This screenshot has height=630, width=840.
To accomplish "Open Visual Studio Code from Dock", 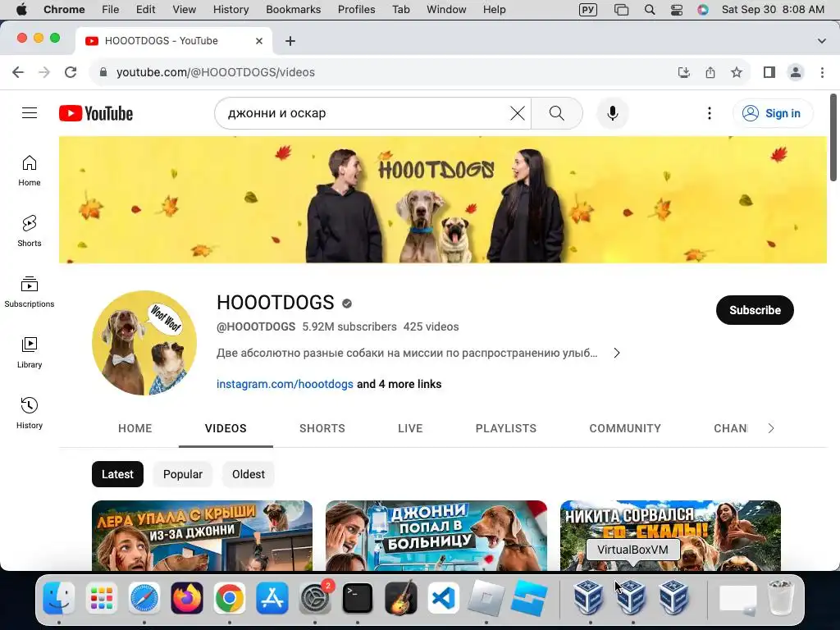I will click(x=443, y=598).
